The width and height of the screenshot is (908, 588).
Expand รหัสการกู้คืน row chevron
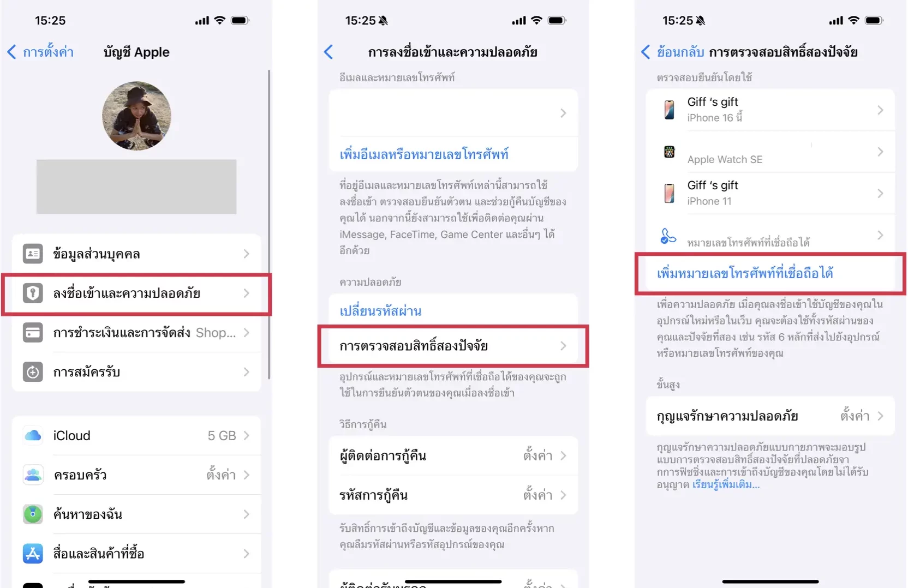(x=564, y=495)
